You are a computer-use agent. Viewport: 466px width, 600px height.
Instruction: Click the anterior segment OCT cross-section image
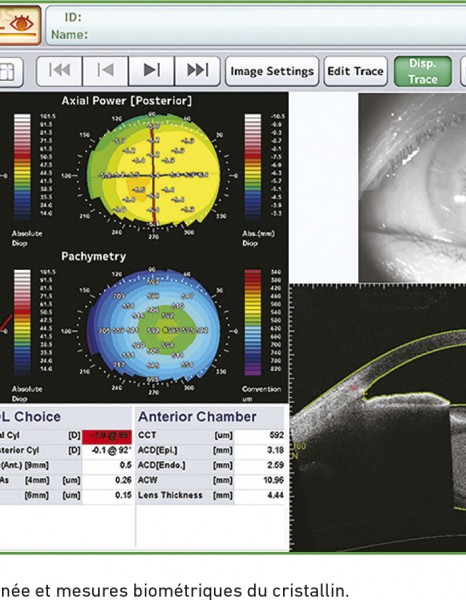click(378, 418)
